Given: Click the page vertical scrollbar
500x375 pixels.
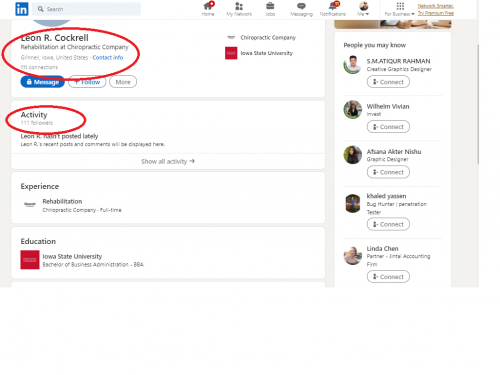Looking at the screenshot, I should tap(478, 104).
